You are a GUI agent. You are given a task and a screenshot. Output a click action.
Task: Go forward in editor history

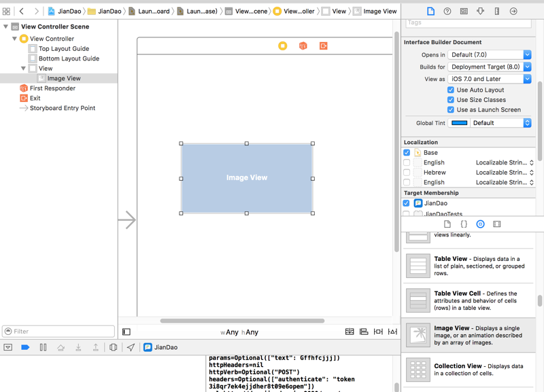click(x=37, y=12)
